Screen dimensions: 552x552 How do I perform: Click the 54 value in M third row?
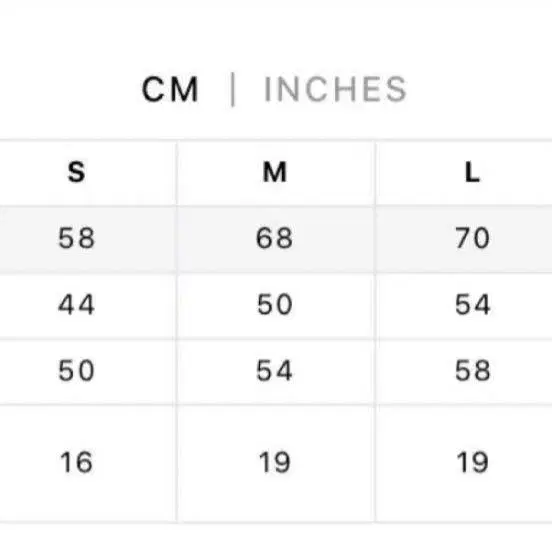point(274,370)
